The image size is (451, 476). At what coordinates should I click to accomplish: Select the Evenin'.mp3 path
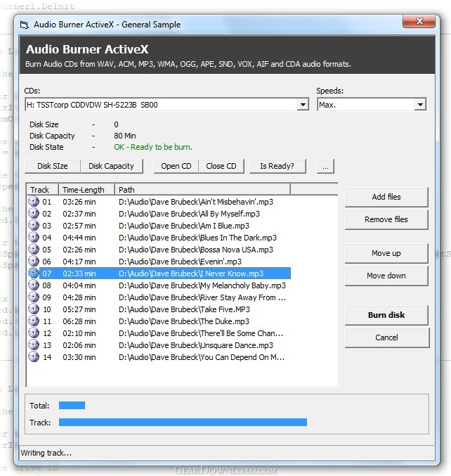180,262
